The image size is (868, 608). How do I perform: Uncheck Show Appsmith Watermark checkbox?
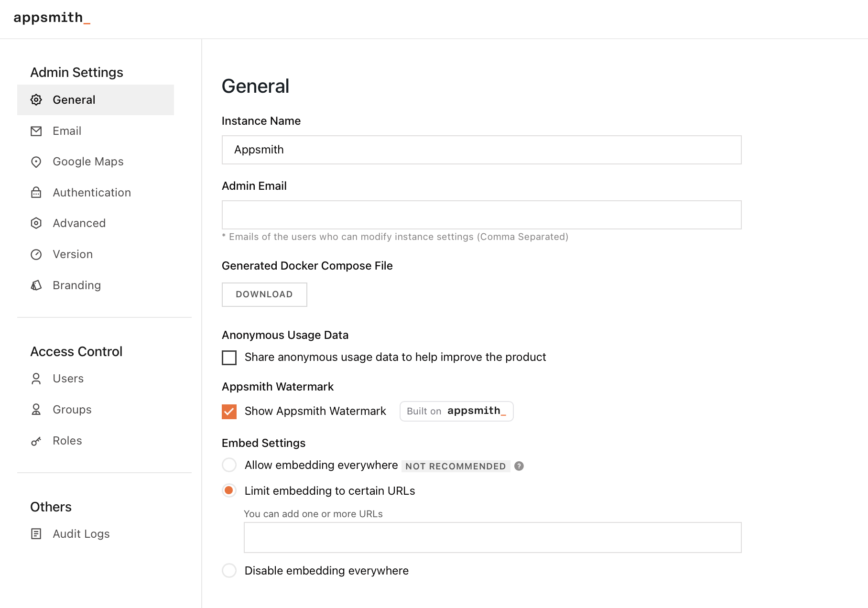tap(229, 412)
